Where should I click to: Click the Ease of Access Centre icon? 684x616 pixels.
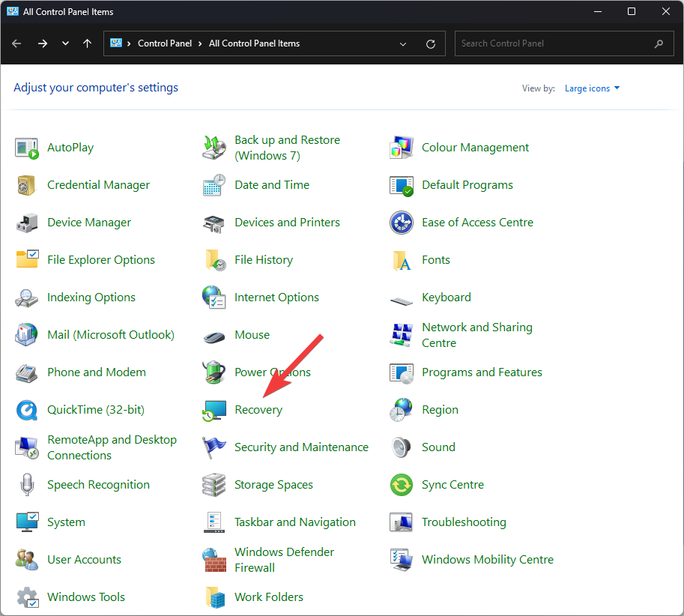pos(402,223)
